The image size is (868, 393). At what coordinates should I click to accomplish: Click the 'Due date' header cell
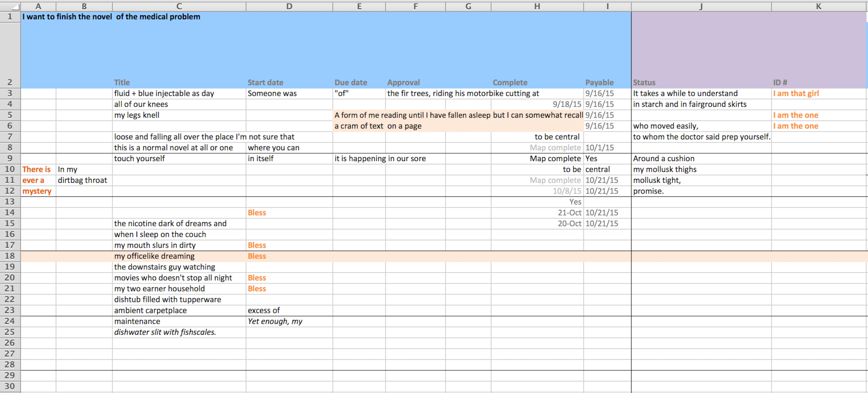click(359, 83)
